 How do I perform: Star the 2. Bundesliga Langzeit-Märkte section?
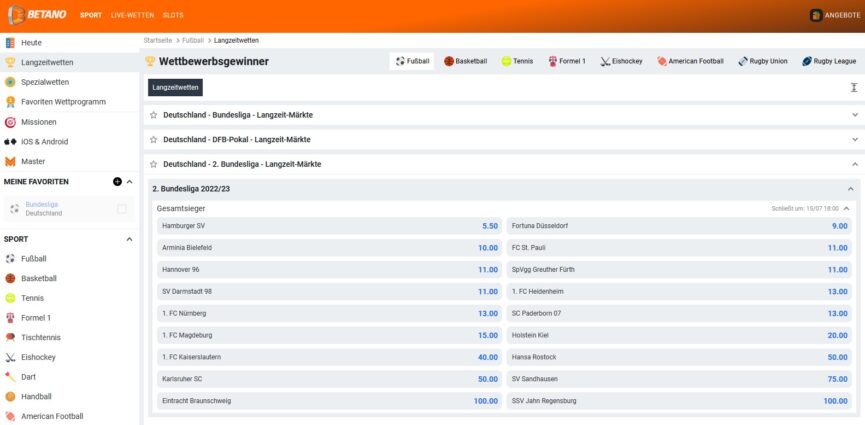(x=153, y=164)
